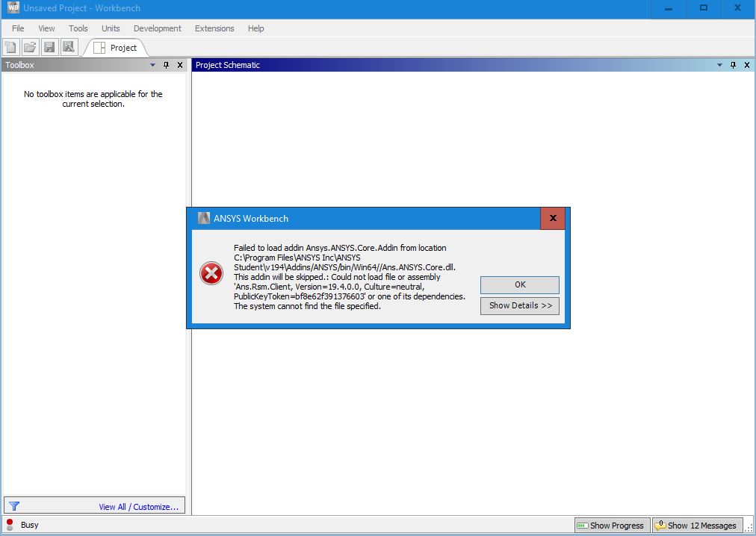
Task: Open the Extensions menu
Action: pos(214,28)
